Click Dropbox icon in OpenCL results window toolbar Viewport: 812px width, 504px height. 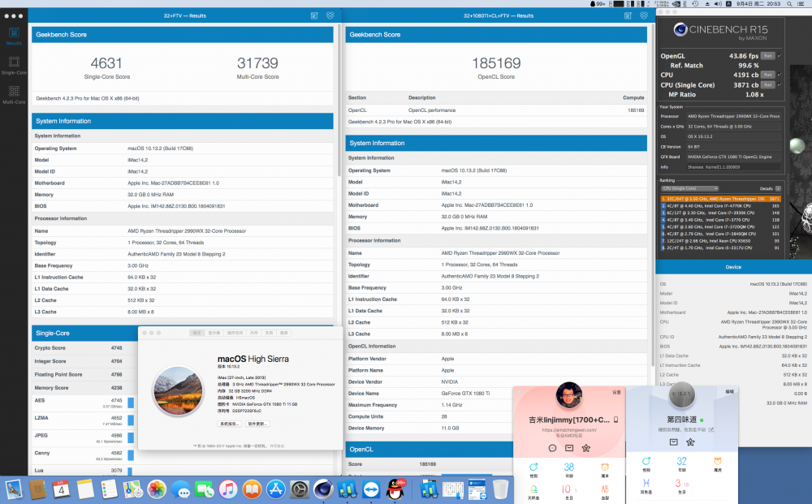(644, 15)
